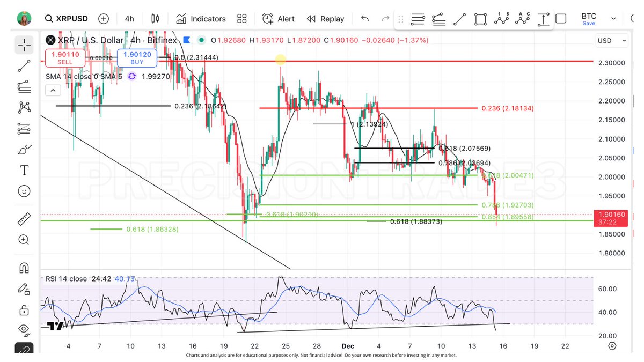Toggle stay in drawing mode
This screenshot has height=362, width=644.
click(x=24, y=289)
